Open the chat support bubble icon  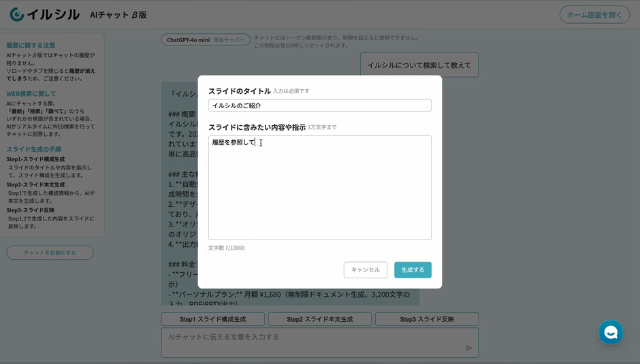610,332
